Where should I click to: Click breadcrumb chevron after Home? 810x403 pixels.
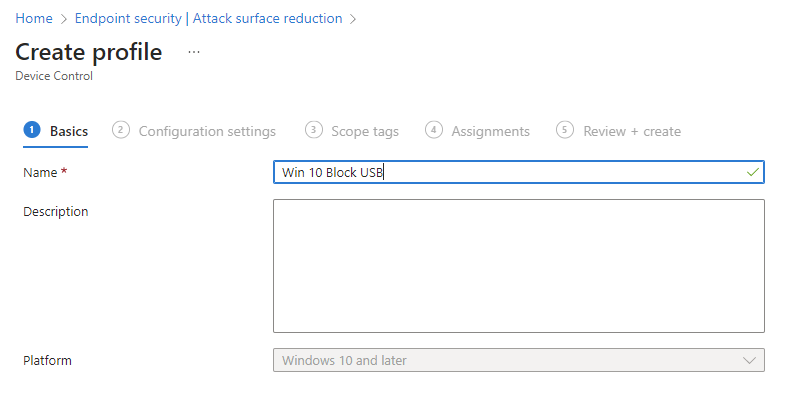pyautogui.click(x=64, y=19)
